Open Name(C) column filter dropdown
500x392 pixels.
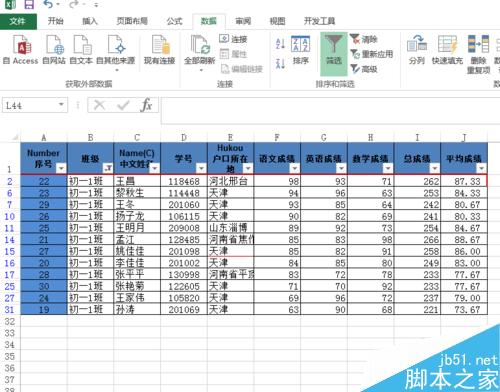[x=154, y=168]
